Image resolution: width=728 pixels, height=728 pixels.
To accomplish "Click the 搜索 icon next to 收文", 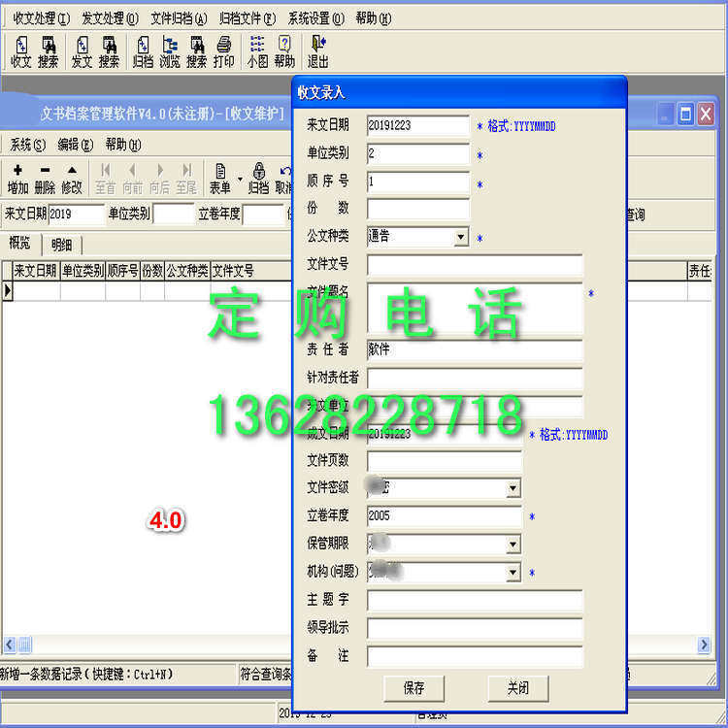I will point(49,52).
